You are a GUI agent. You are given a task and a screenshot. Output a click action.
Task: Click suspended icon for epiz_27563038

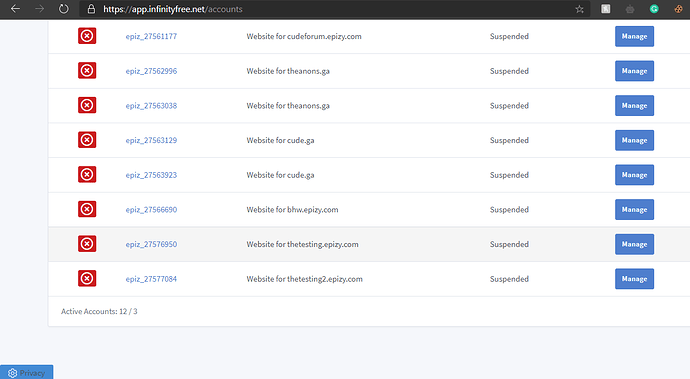[87, 105]
